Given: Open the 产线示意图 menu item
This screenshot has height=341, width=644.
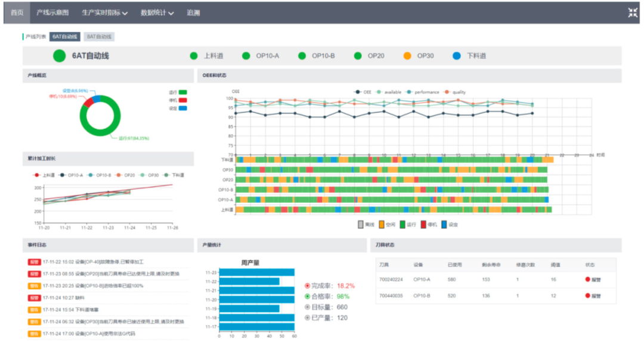Looking at the screenshot, I should (52, 13).
